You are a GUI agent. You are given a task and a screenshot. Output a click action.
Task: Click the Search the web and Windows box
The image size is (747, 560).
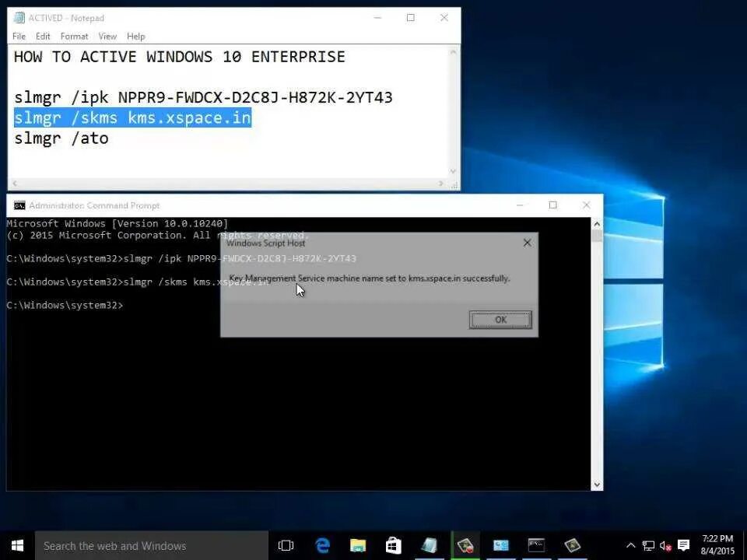[152, 546]
